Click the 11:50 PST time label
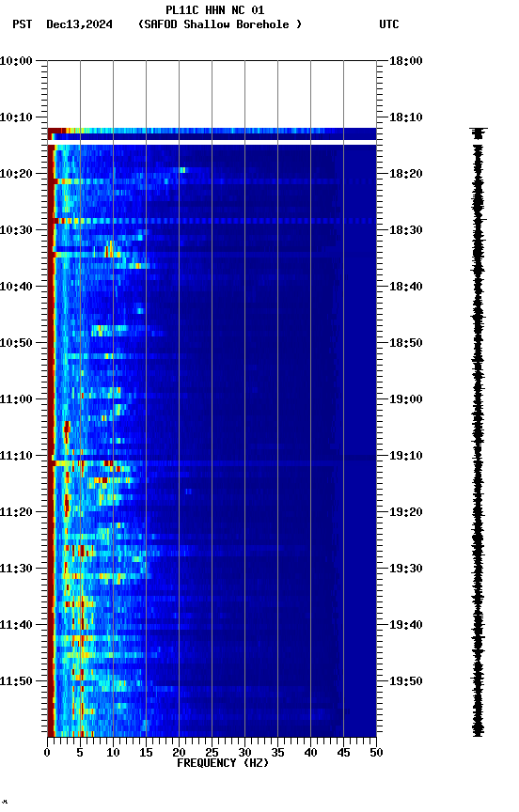 pos(16,681)
